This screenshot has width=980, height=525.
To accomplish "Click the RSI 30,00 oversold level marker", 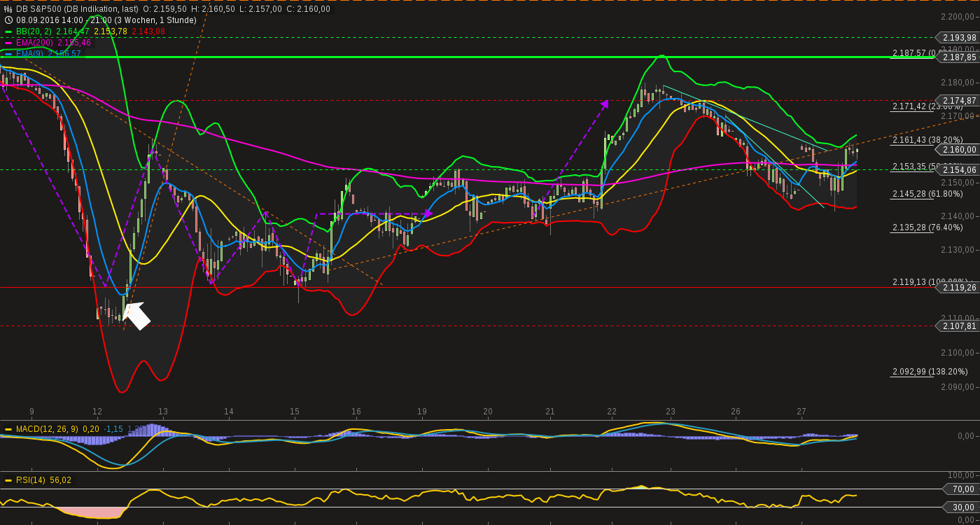I will pos(960,507).
